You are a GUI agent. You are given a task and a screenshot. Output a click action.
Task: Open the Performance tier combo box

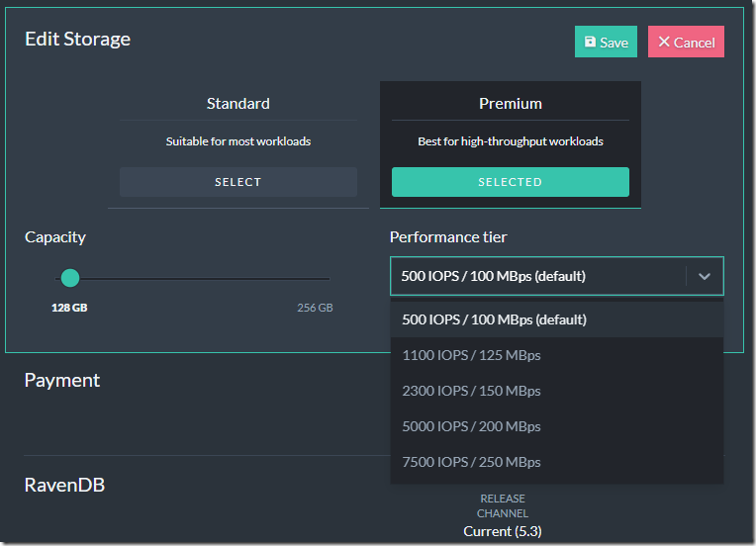[x=556, y=276]
